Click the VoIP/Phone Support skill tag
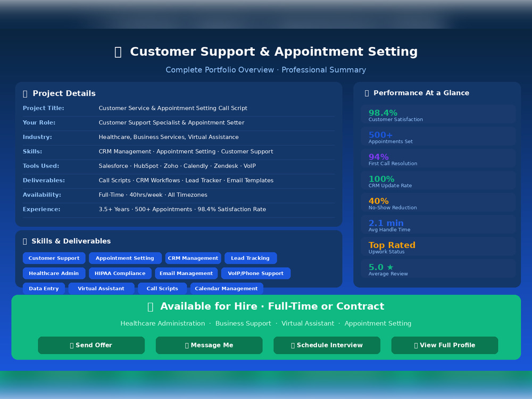Image resolution: width=532 pixels, height=399 pixels. pos(256,273)
